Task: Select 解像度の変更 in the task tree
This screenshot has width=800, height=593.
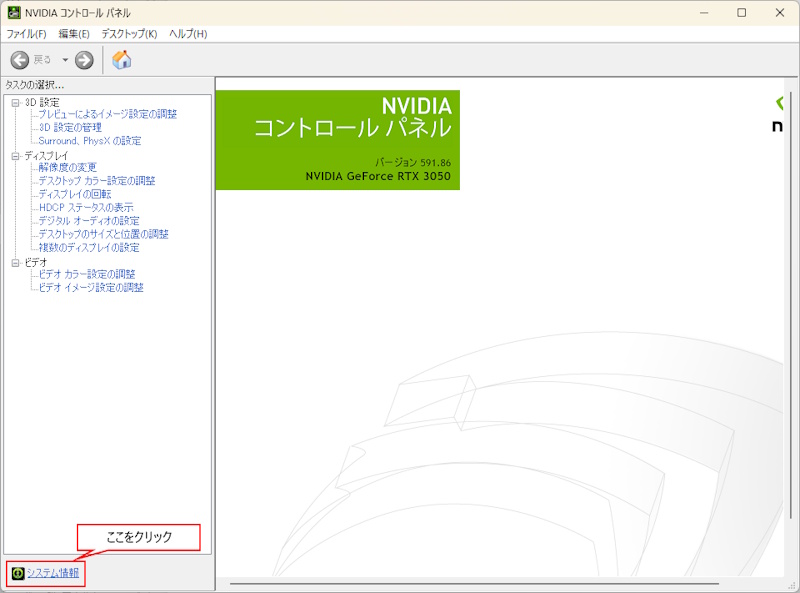Action: pos(67,168)
